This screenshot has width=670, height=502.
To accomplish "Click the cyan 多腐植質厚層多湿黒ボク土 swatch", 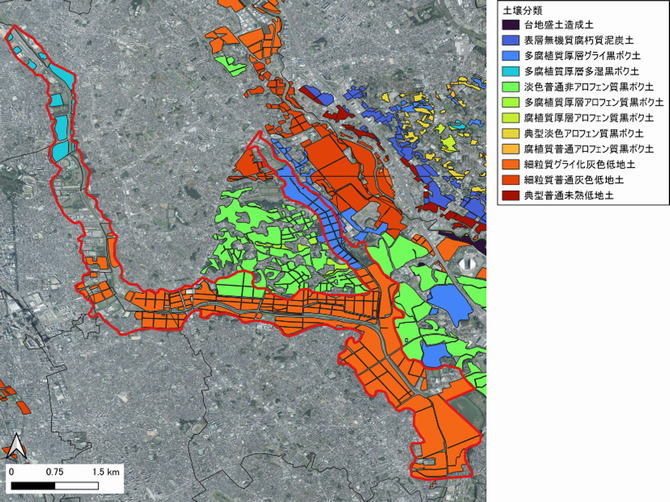I will tap(510, 72).
